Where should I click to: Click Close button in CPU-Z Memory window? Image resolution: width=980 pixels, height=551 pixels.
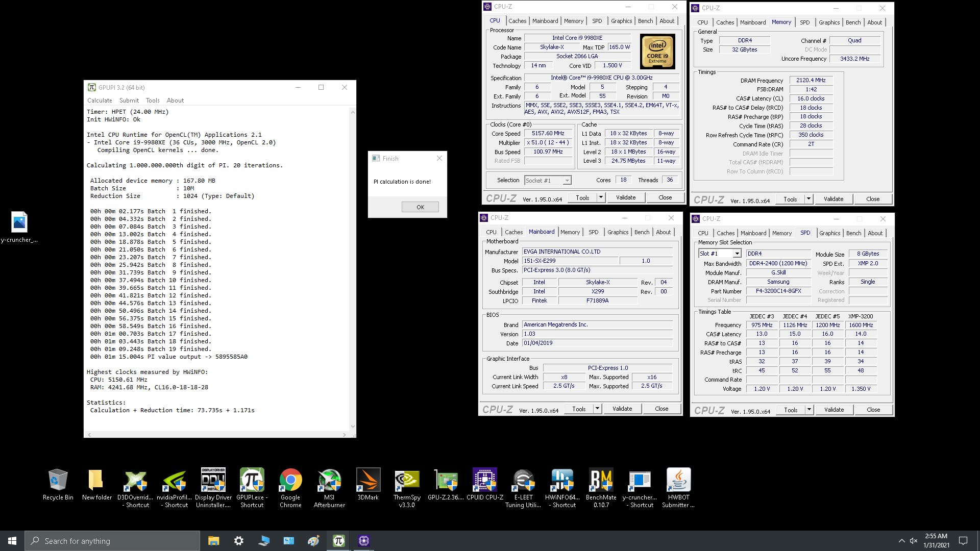(873, 199)
